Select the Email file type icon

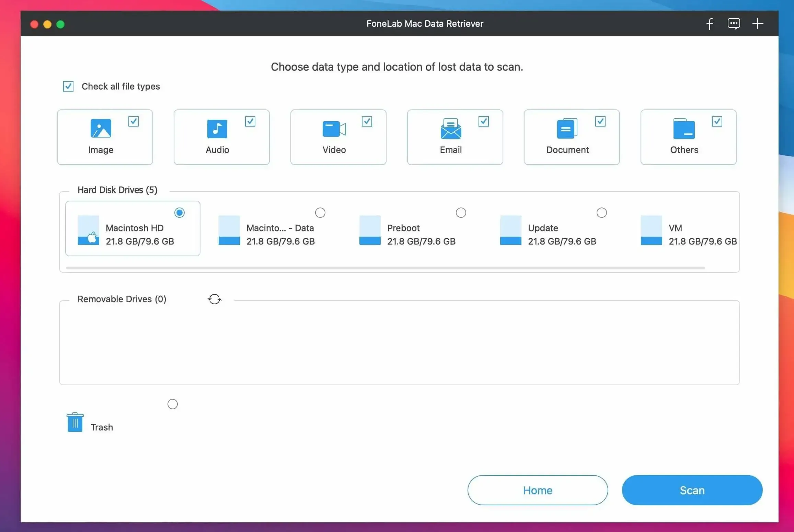(450, 130)
